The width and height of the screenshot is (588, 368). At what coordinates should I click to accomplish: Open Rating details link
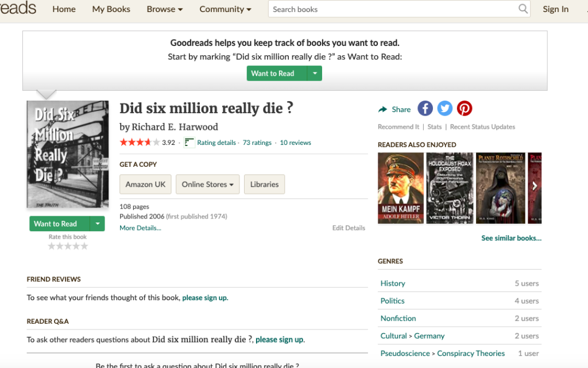[x=216, y=143]
